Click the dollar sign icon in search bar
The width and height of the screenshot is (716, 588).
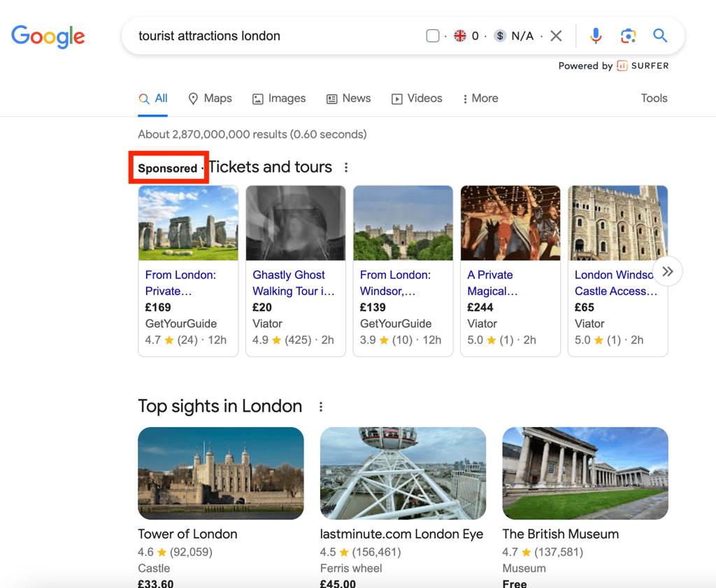pos(500,36)
